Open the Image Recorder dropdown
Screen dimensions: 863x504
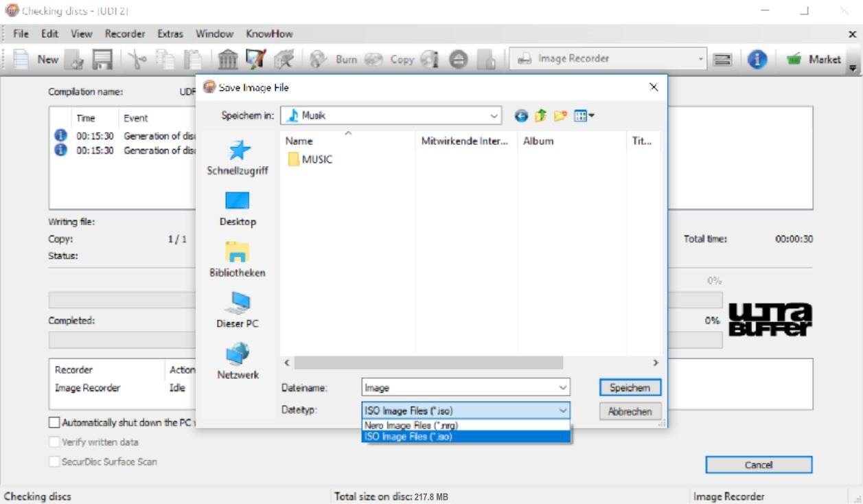701,59
